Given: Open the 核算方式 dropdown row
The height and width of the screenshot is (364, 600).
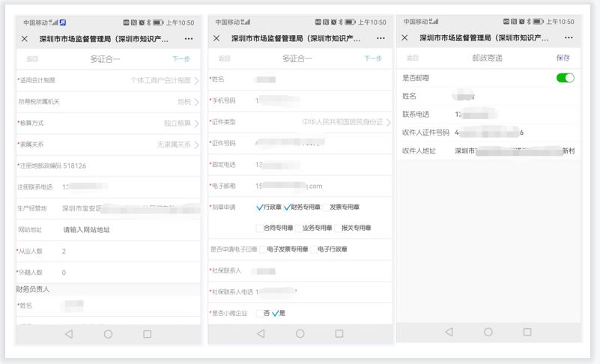Looking at the screenshot, I should (x=109, y=123).
